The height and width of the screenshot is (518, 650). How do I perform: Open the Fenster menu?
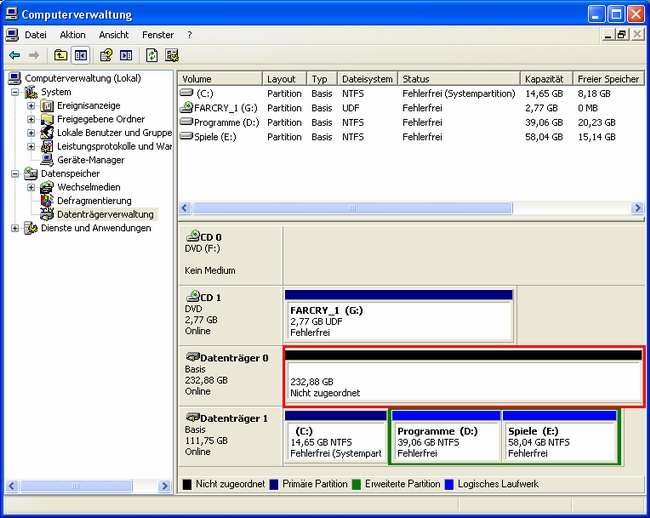[158, 35]
